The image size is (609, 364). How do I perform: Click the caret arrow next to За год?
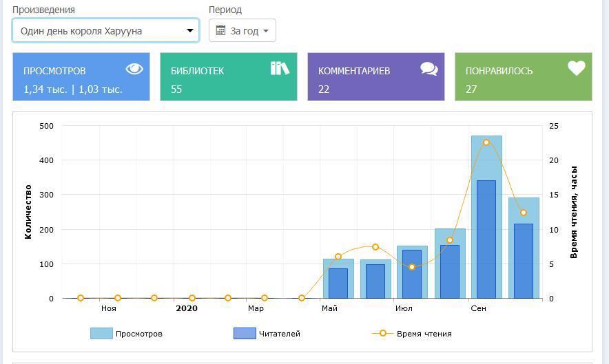(x=266, y=31)
